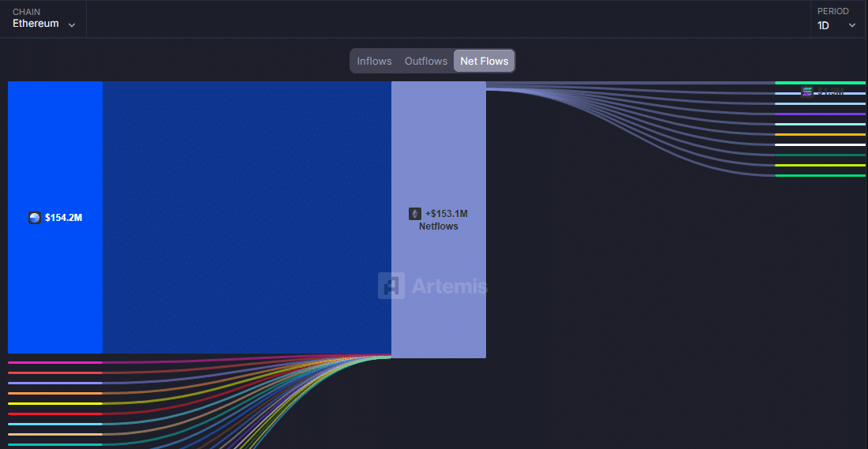
Task: Click the Solana icon next to $1.9M
Action: 806,92
